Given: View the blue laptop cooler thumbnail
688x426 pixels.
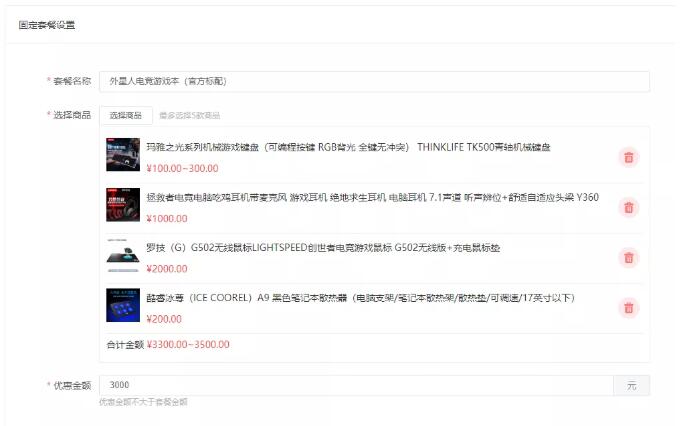Looking at the screenshot, I should tap(123, 305).
